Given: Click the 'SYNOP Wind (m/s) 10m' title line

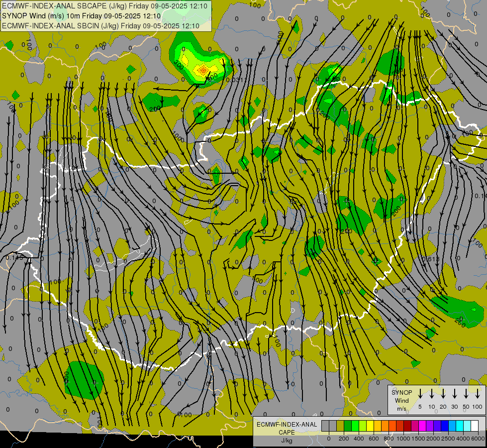Looking at the screenshot, I should click(x=82, y=16).
